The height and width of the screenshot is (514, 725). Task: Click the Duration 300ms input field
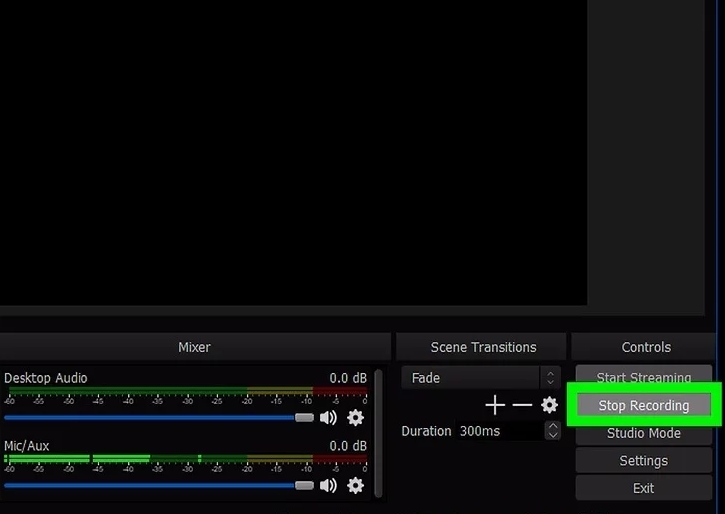pyautogui.click(x=502, y=431)
